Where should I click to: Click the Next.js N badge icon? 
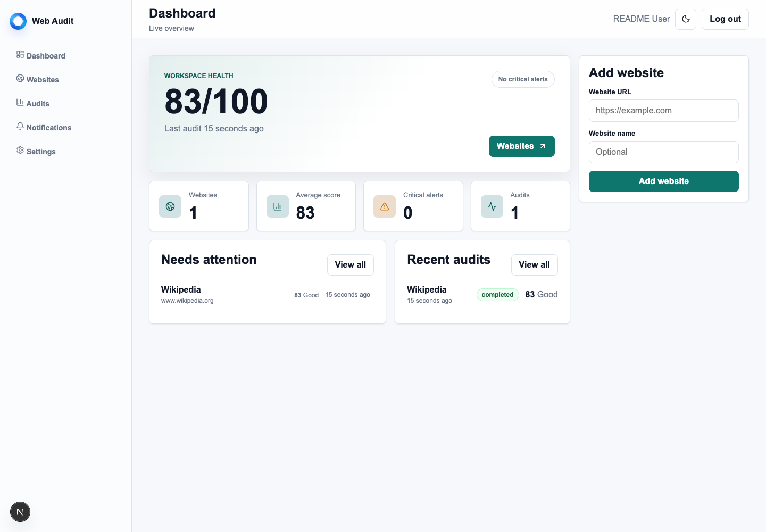coord(20,512)
